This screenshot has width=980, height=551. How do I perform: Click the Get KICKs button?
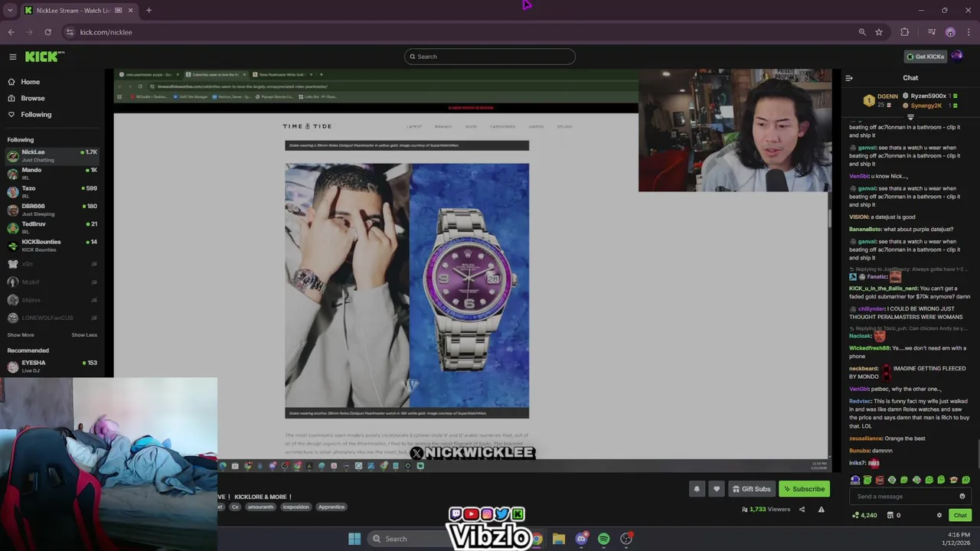(x=924, y=57)
